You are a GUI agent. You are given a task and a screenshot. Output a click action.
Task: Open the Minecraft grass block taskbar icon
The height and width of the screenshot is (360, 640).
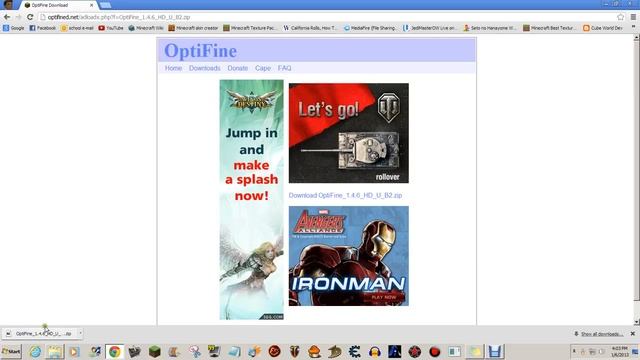(x=154, y=351)
